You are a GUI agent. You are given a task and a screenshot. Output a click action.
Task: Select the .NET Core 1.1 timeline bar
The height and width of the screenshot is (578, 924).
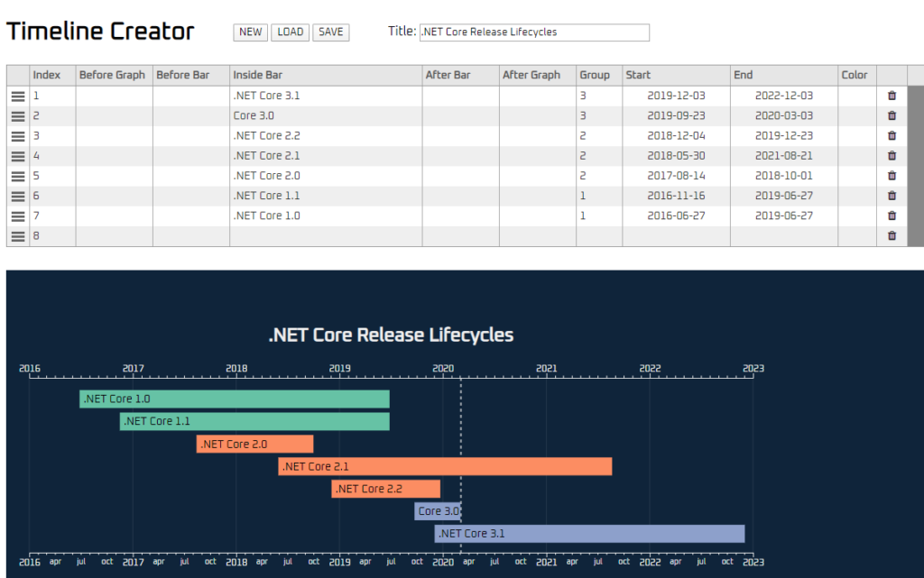[254, 421]
